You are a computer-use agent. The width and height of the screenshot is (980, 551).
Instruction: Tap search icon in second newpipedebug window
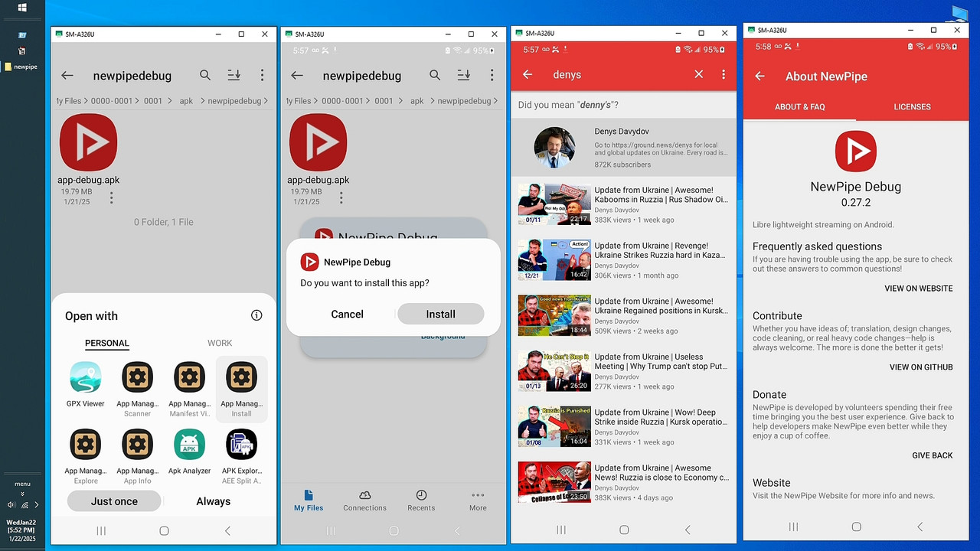click(x=435, y=75)
